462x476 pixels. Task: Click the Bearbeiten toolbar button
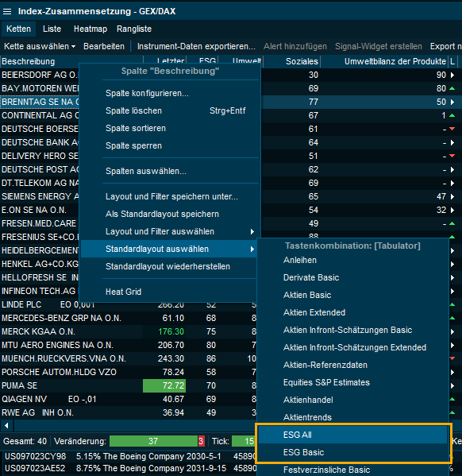104,46
